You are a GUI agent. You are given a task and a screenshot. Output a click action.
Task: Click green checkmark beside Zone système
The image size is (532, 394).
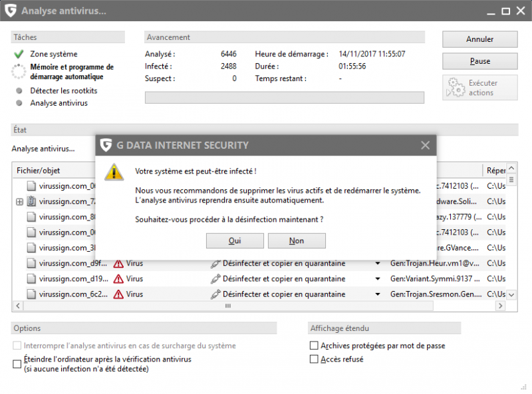pos(19,54)
